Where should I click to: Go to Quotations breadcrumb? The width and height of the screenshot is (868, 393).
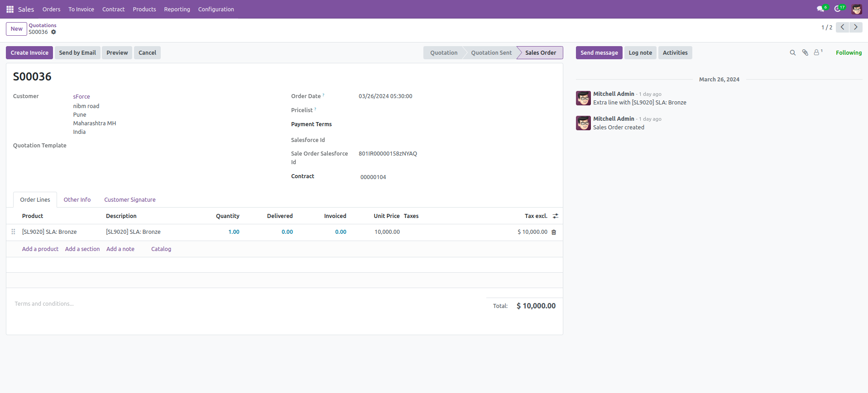tap(43, 25)
